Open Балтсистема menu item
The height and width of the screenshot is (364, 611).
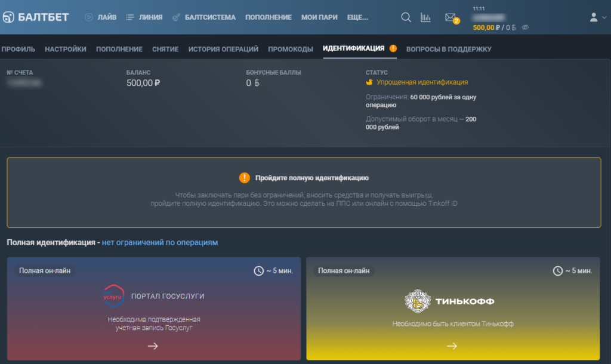(x=210, y=17)
